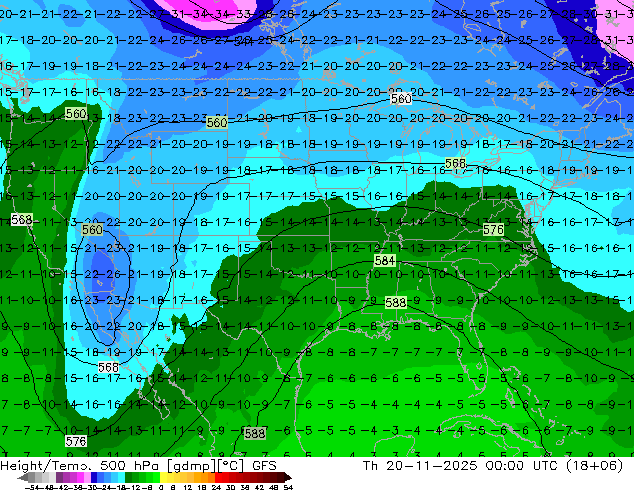Viewport: 634px width, 490px height.
Task: Click the 560 label over Montana
Action: pyautogui.click(x=217, y=122)
